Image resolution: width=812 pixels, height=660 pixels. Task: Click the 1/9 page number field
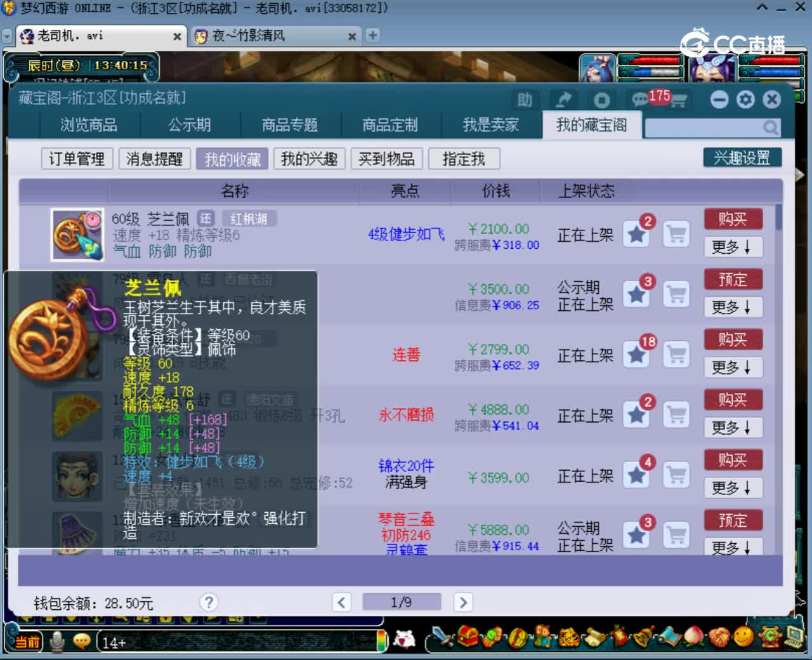point(402,602)
